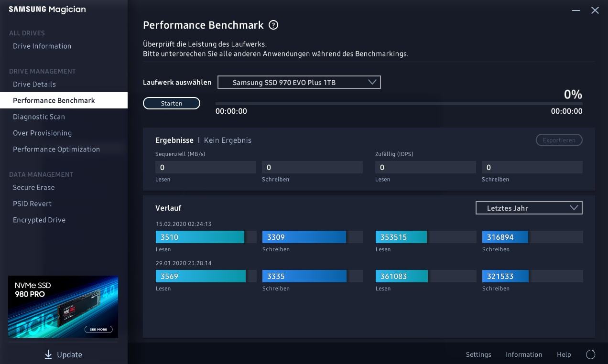This screenshot has width=608, height=364.
Task: Click the 3569 read history bar
Action: pos(206,276)
